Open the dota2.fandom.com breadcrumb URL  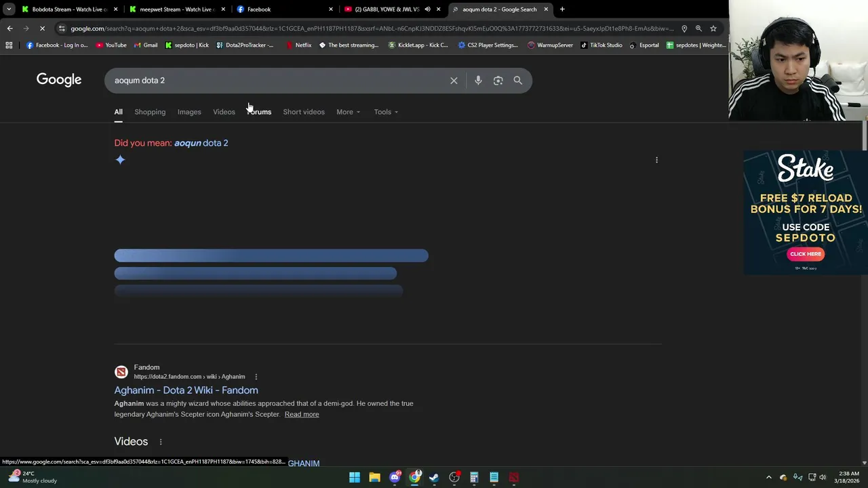[x=189, y=377]
